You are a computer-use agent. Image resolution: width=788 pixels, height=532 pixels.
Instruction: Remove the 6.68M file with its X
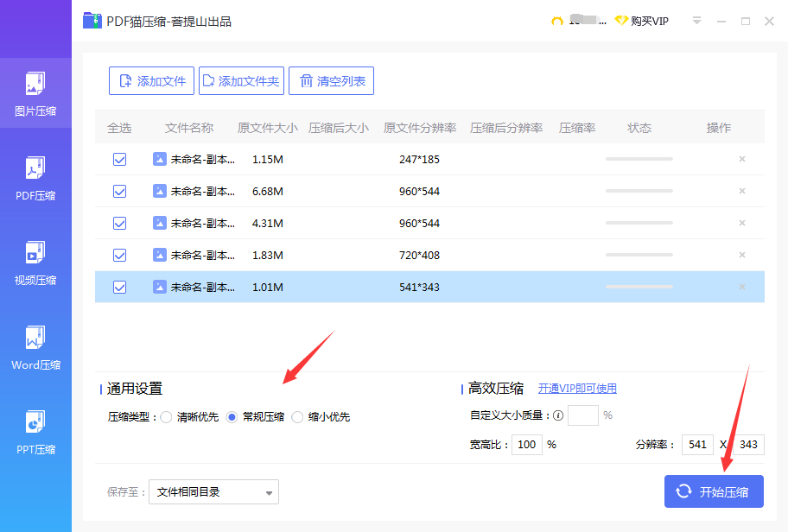point(741,191)
